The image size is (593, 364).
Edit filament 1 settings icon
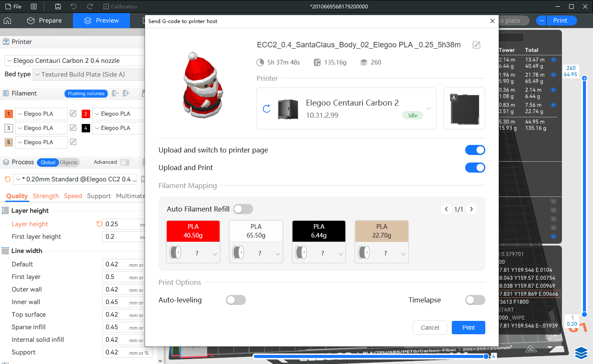click(73, 114)
